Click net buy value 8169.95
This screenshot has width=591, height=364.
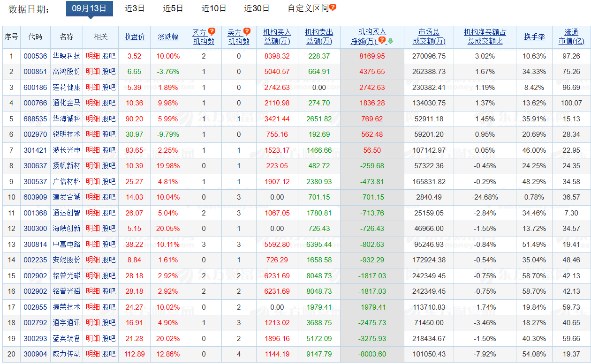tap(372, 56)
